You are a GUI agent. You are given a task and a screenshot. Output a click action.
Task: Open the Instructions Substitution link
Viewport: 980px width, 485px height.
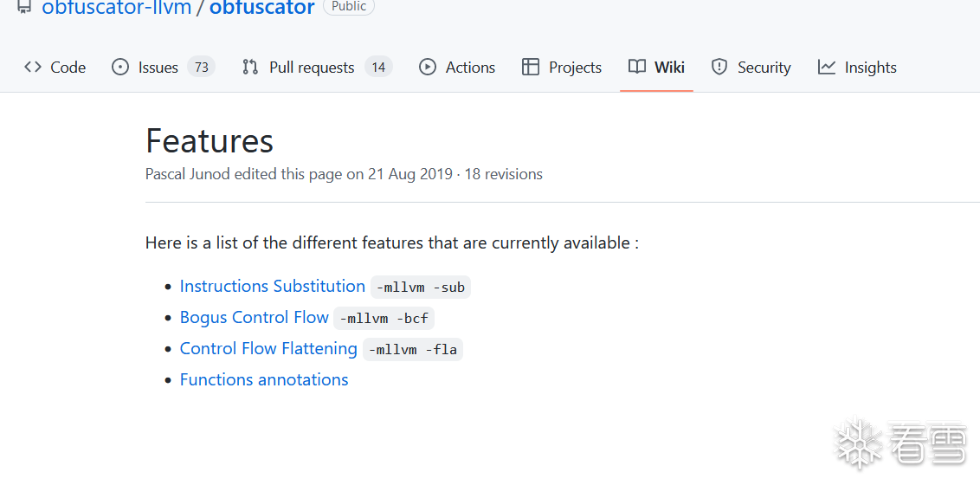click(x=273, y=287)
